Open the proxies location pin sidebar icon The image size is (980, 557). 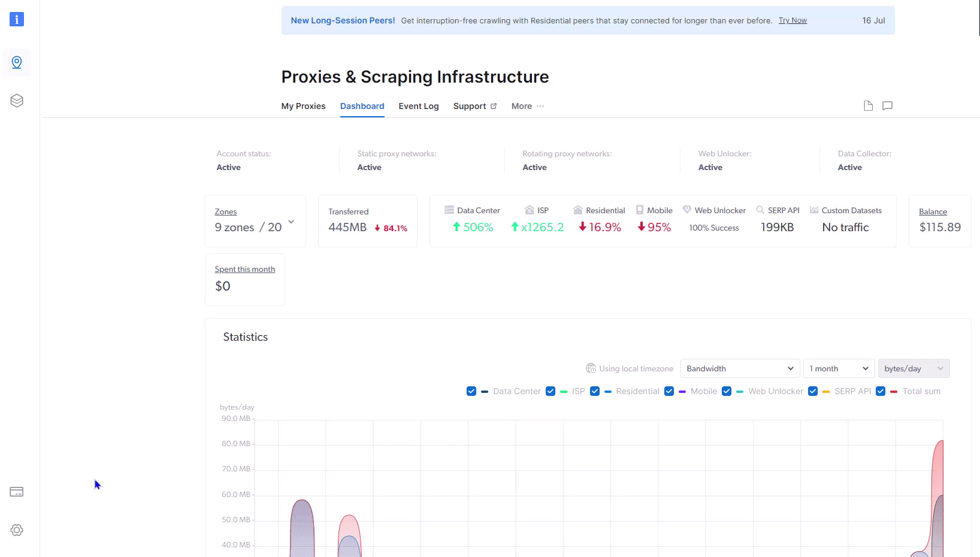coord(17,62)
